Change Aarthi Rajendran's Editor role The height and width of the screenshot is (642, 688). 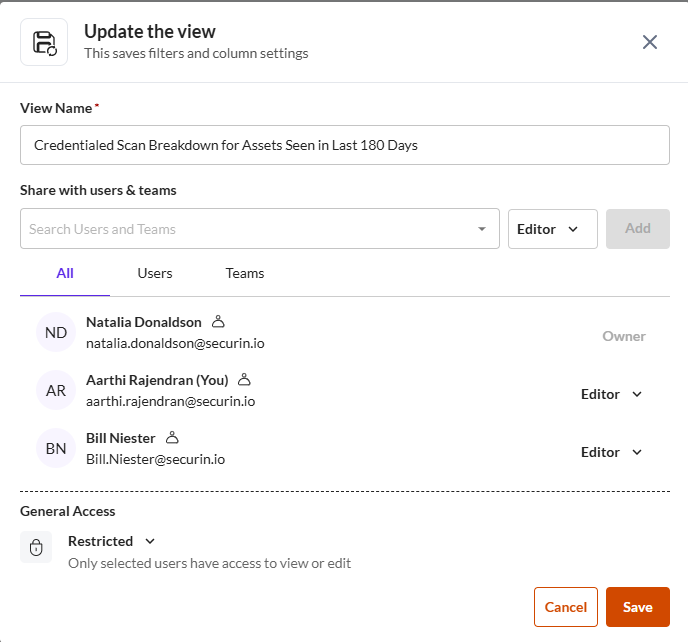coord(611,394)
